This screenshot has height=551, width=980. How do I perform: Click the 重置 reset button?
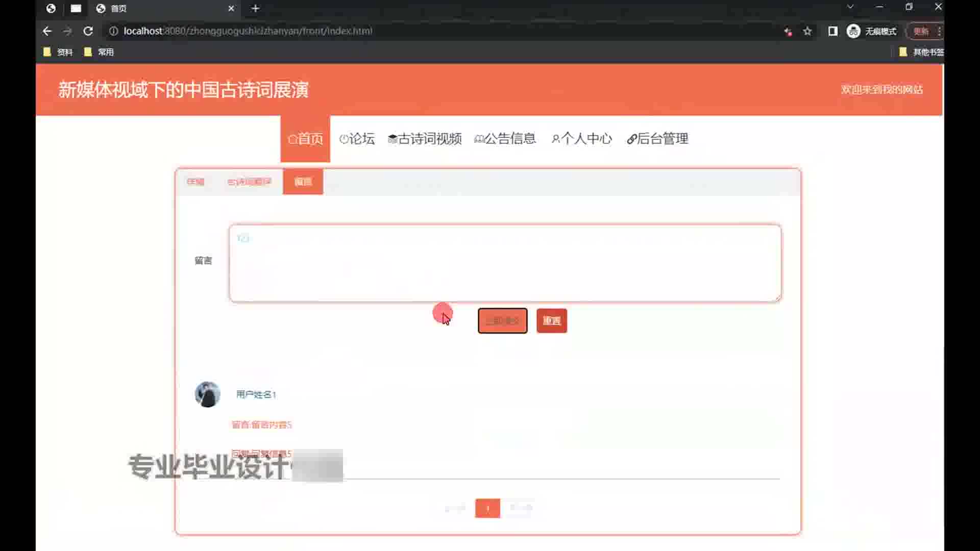coord(551,321)
